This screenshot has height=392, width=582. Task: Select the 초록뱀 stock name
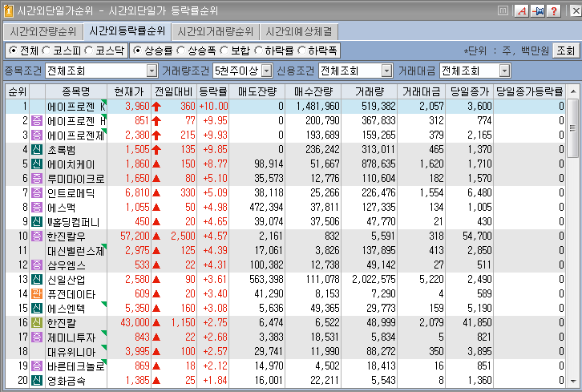[62, 150]
